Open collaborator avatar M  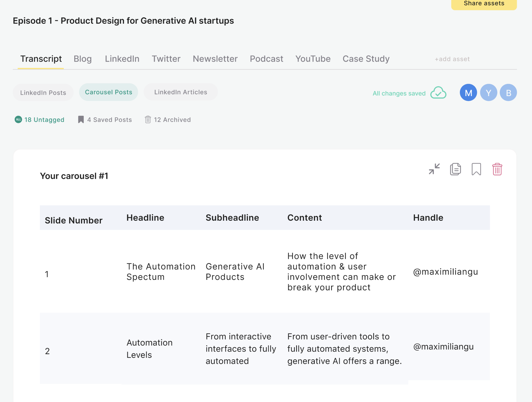click(468, 92)
